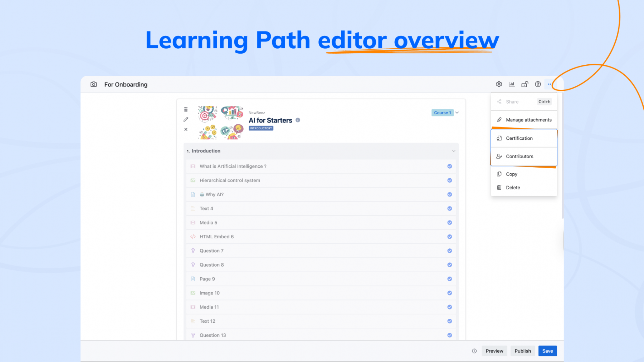The height and width of the screenshot is (362, 644).
Task: Choose Manage attachments in the menu
Action: click(528, 120)
